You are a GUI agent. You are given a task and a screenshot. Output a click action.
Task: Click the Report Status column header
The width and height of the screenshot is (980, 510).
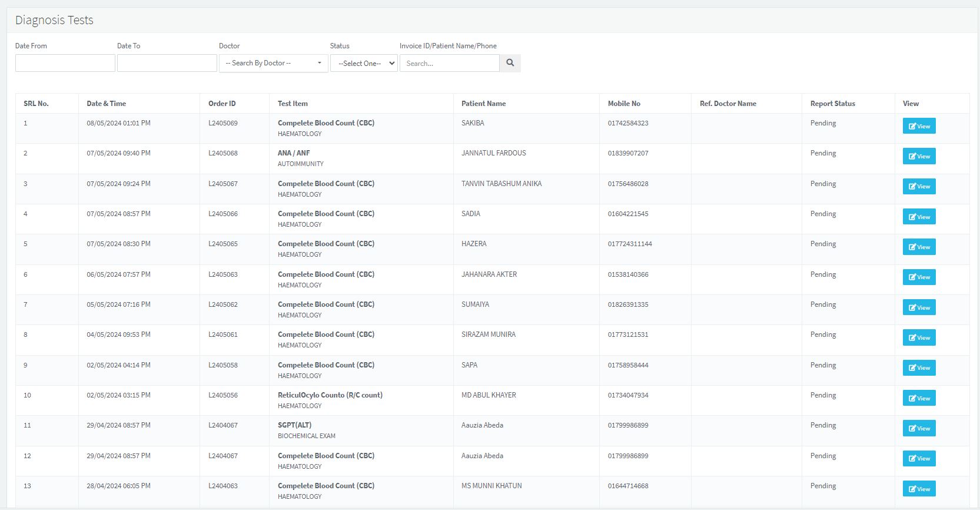pos(832,104)
